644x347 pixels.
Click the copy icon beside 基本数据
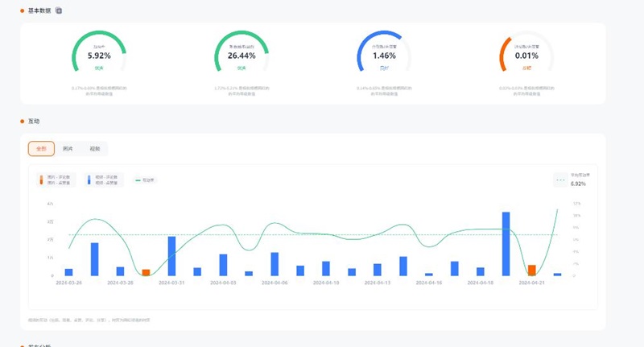(x=59, y=10)
